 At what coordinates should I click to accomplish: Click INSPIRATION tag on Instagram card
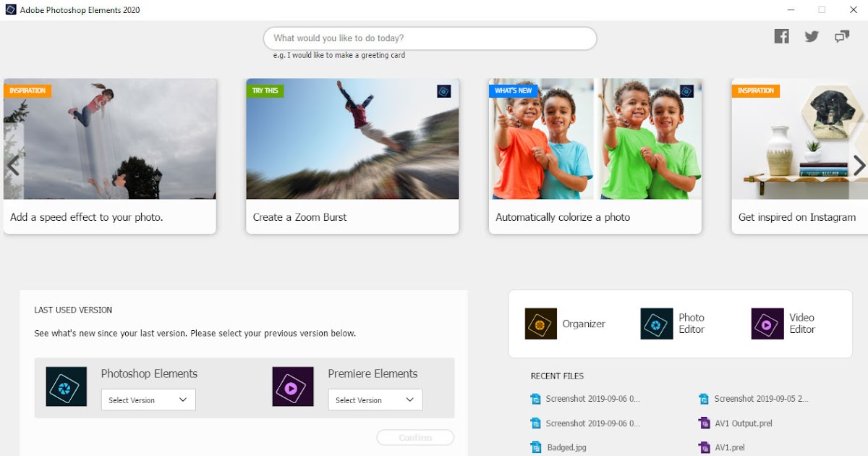click(x=756, y=91)
